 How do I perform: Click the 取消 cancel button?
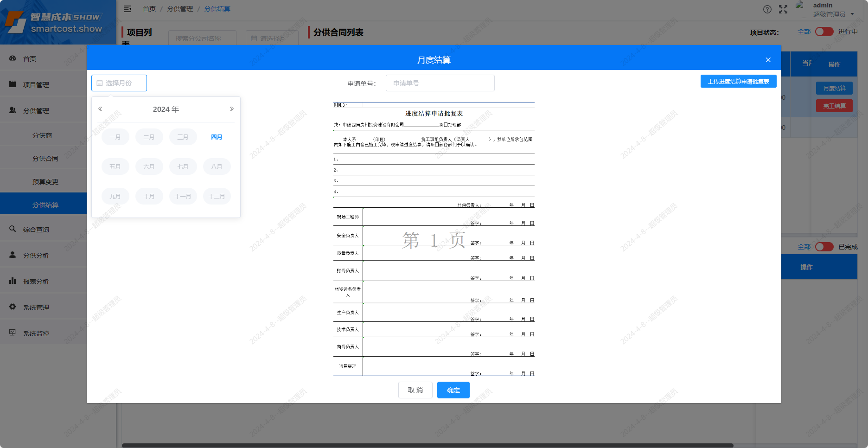(415, 390)
